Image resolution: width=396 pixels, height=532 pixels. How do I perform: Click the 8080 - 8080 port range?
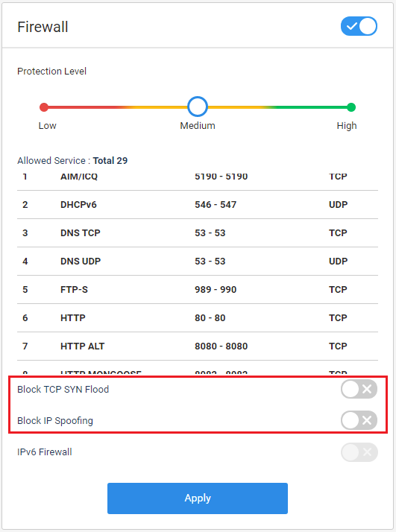[x=221, y=346]
